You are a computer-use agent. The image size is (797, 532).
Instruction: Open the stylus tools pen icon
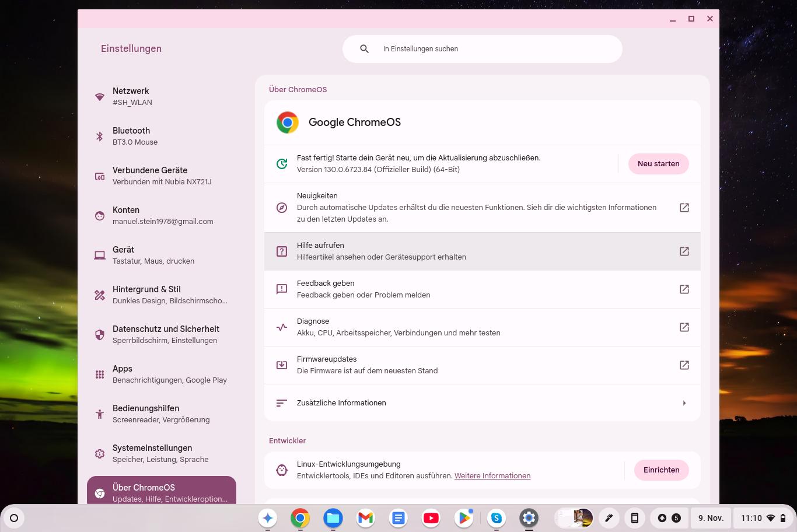[x=609, y=518]
